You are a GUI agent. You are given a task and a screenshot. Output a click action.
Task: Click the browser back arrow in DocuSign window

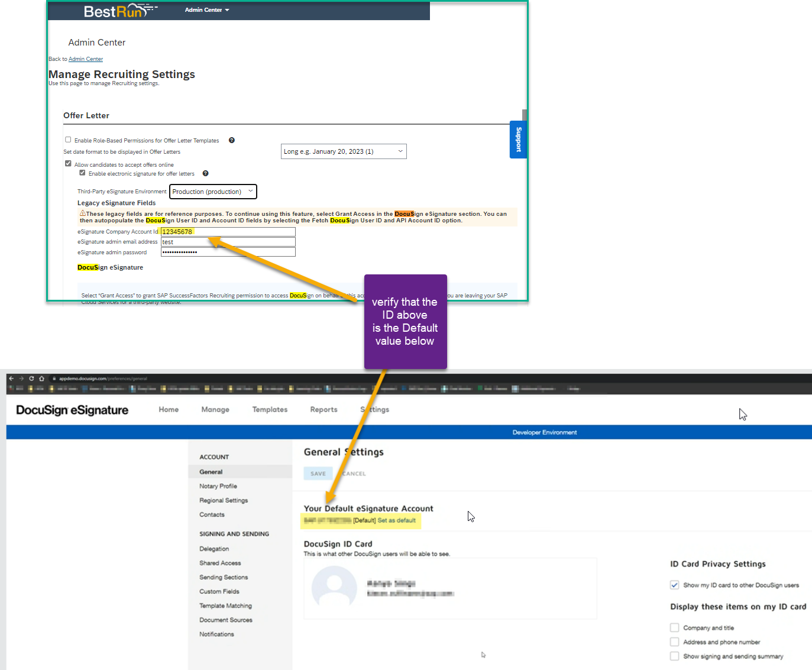click(11, 378)
